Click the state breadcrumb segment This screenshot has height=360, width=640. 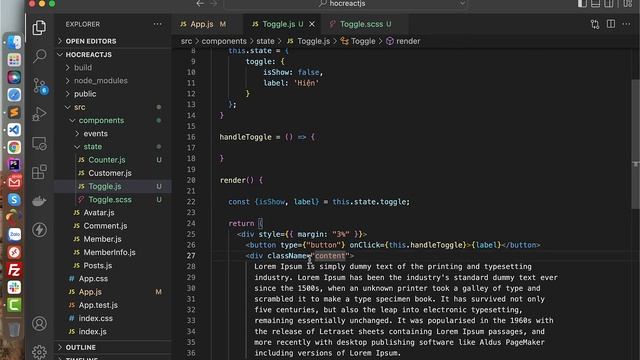(265, 41)
